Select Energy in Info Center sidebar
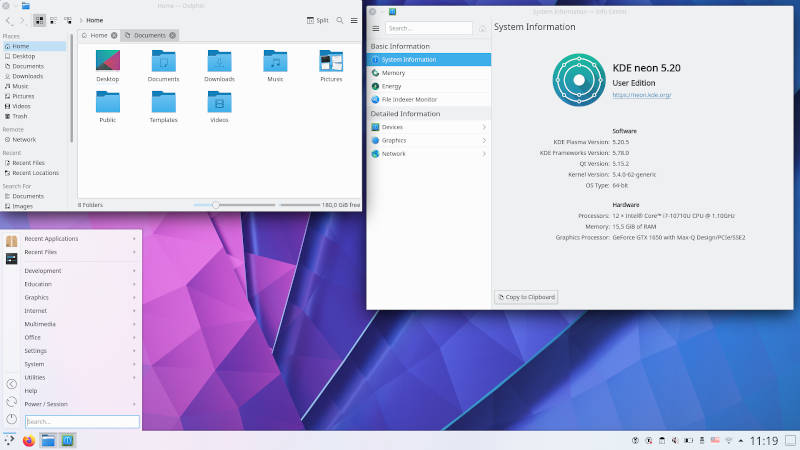The height and width of the screenshot is (450, 800). click(429, 86)
